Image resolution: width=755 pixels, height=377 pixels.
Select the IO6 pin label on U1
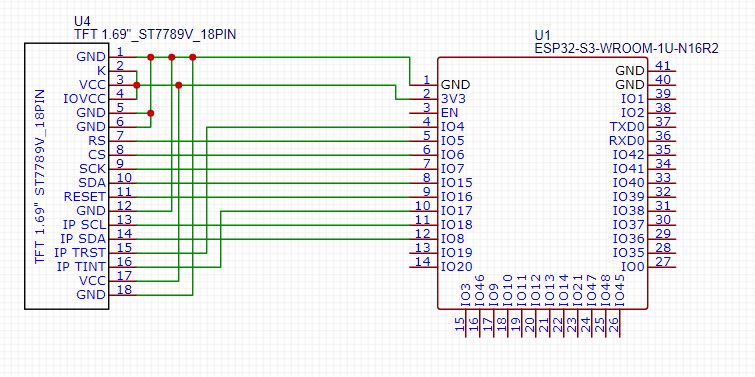[453, 155]
